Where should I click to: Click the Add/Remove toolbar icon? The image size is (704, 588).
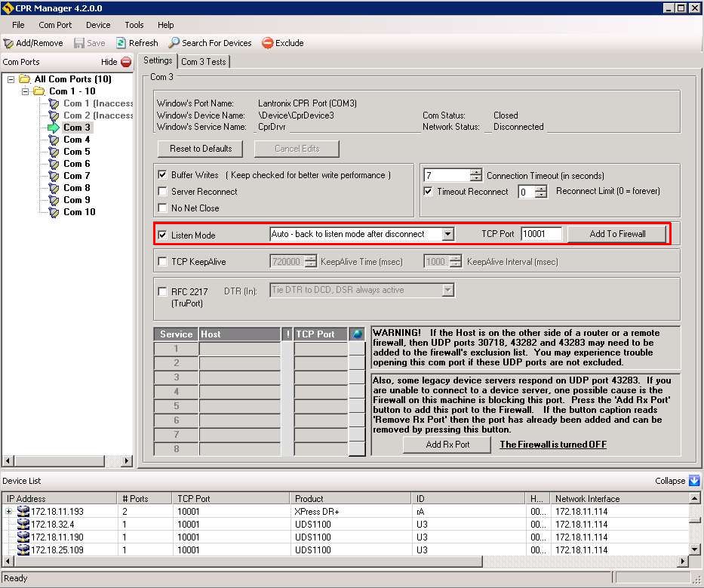point(9,43)
